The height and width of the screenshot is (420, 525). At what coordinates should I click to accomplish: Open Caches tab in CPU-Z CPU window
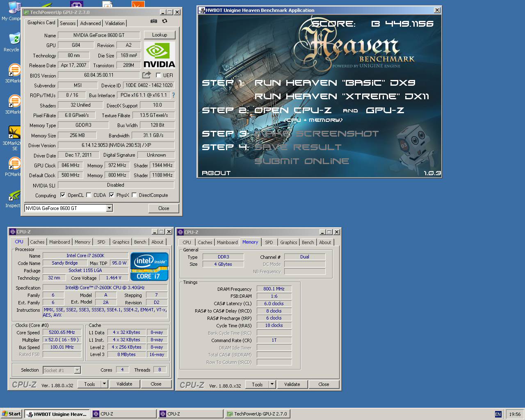37,242
